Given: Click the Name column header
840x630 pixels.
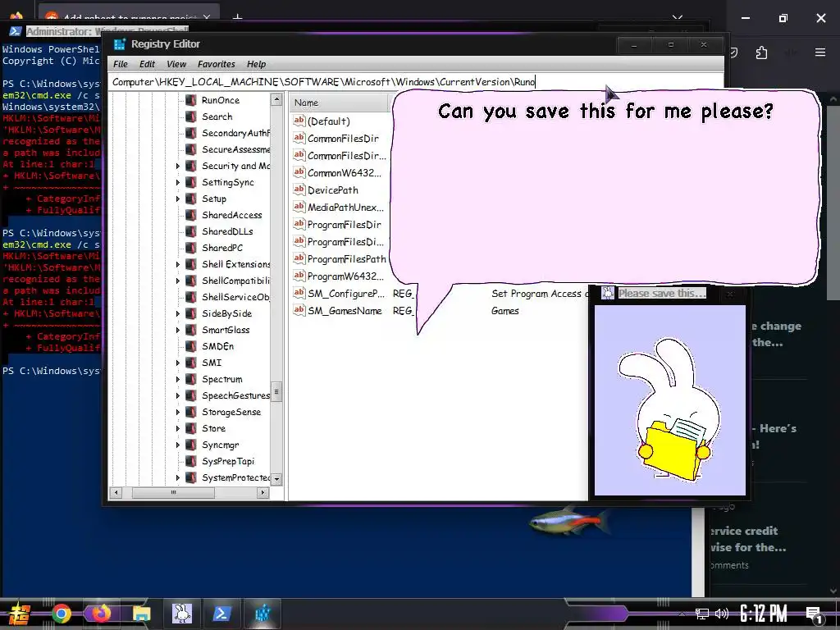Looking at the screenshot, I should coord(340,103).
